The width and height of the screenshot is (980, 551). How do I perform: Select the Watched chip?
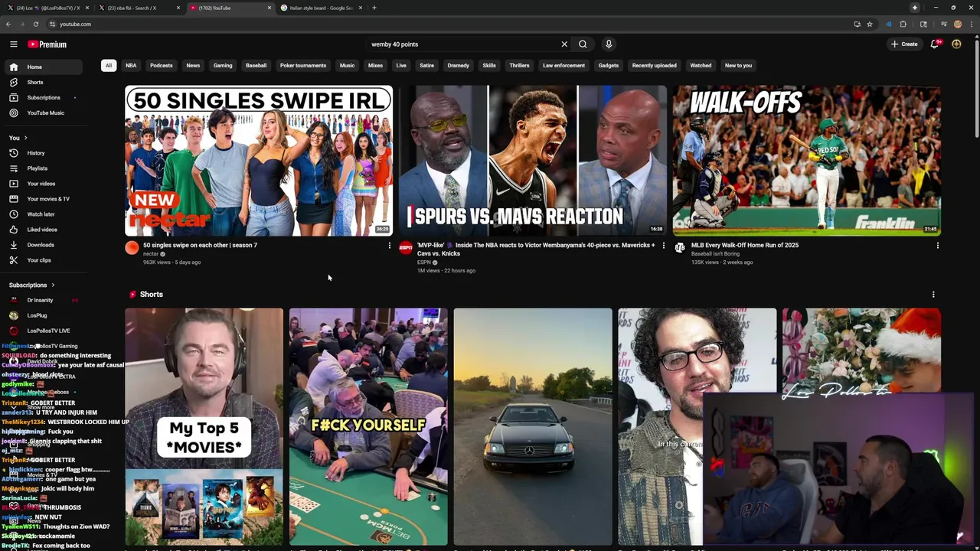(701, 66)
